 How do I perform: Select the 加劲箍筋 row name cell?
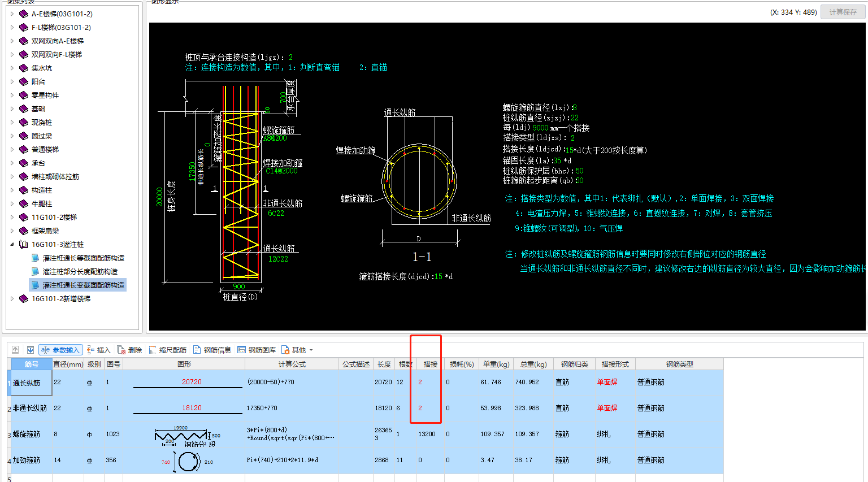[32, 460]
